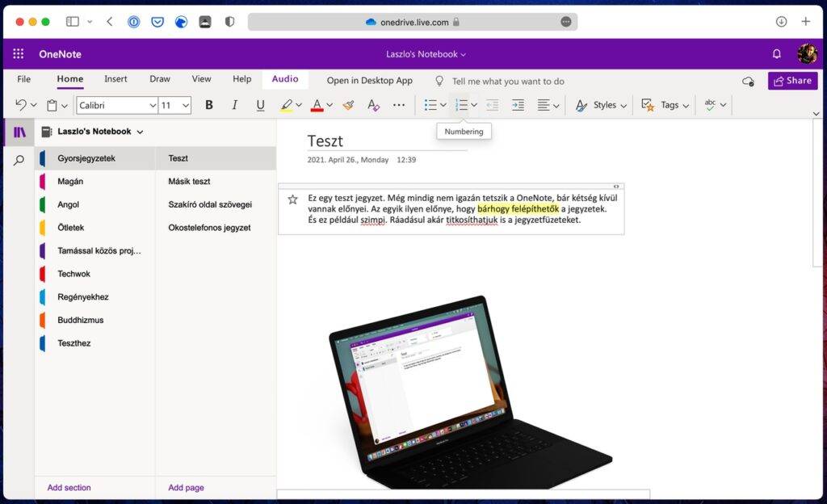Open the undo dropdown arrow
This screenshot has width=827, height=504.
pos(34,105)
